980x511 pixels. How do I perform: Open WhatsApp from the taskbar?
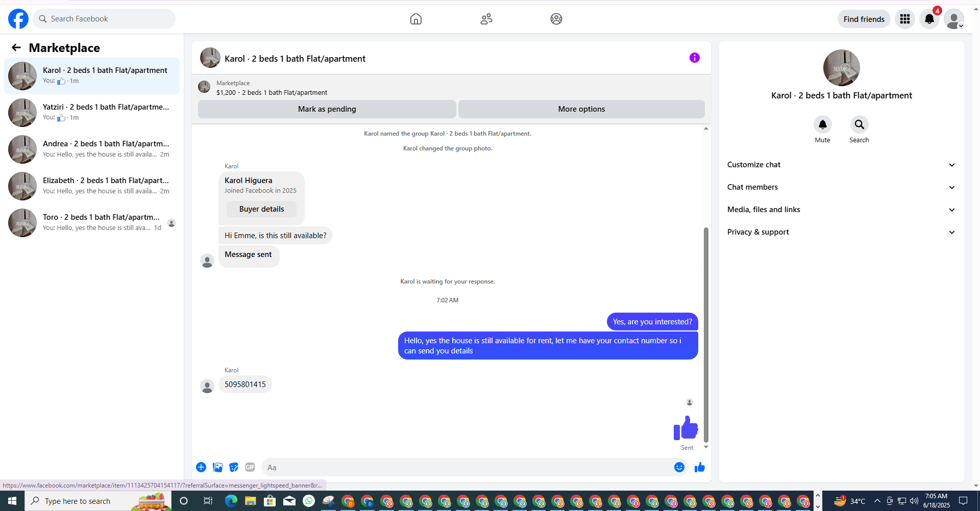coord(309,501)
